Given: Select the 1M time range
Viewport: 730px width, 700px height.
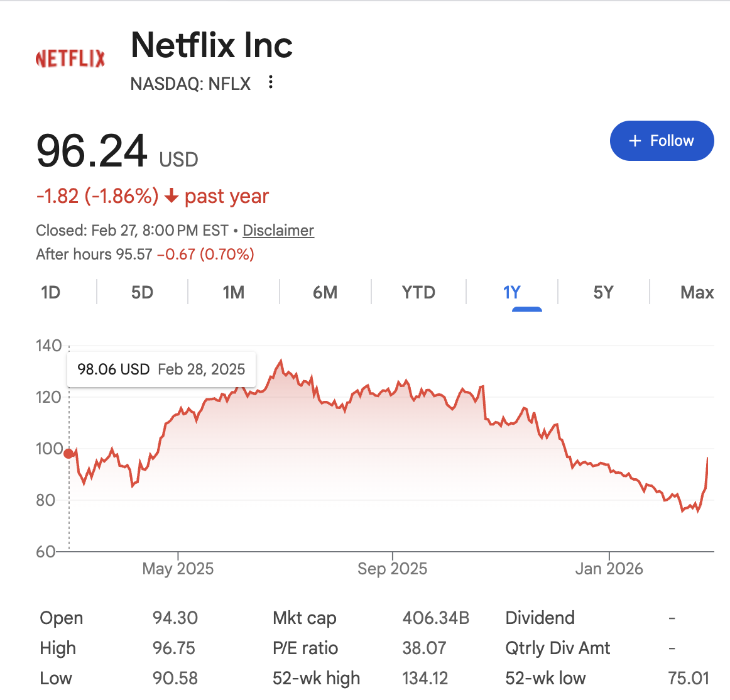Looking at the screenshot, I should click(233, 292).
